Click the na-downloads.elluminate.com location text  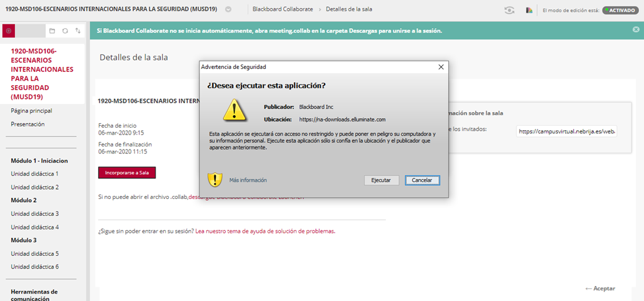point(342,120)
